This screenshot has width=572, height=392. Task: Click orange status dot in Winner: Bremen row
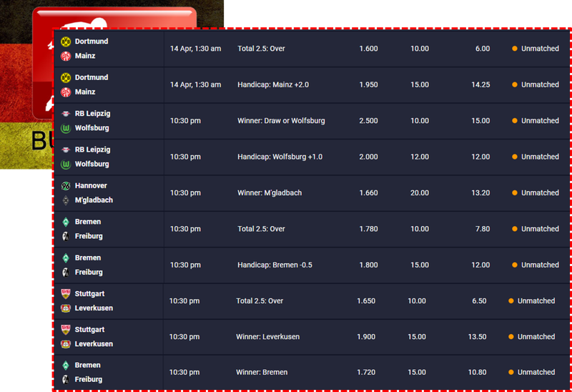511,372
